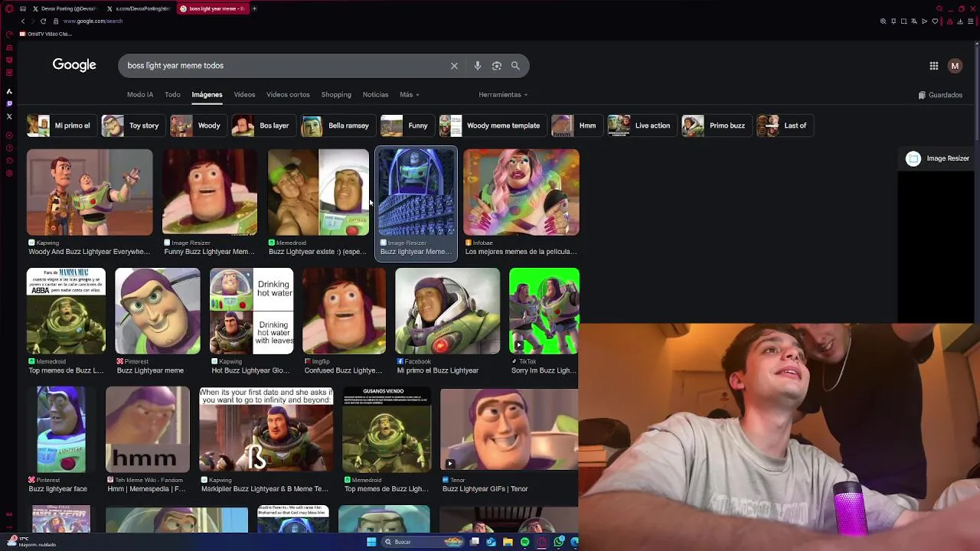The width and height of the screenshot is (980, 551).
Task: Open Twitter/X in the Opera sidebar
Action: click(x=9, y=116)
